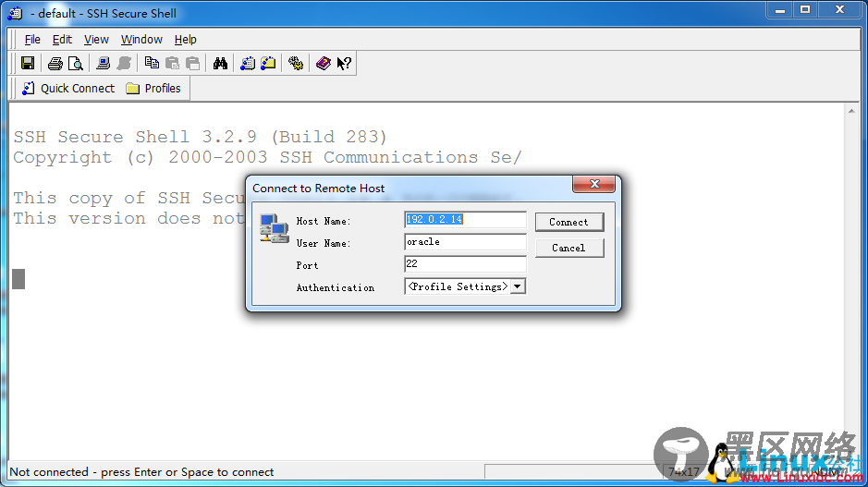Click the SSH application icon in title bar
The width and height of the screenshot is (868, 487).
(16, 13)
